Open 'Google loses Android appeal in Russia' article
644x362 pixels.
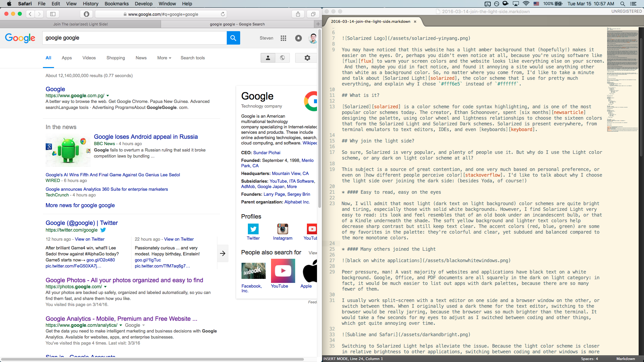click(x=146, y=137)
